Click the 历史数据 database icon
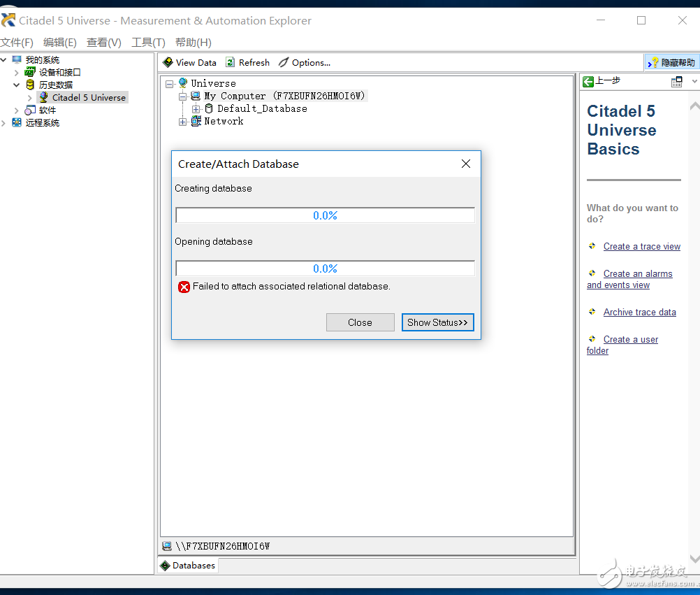 [x=30, y=85]
